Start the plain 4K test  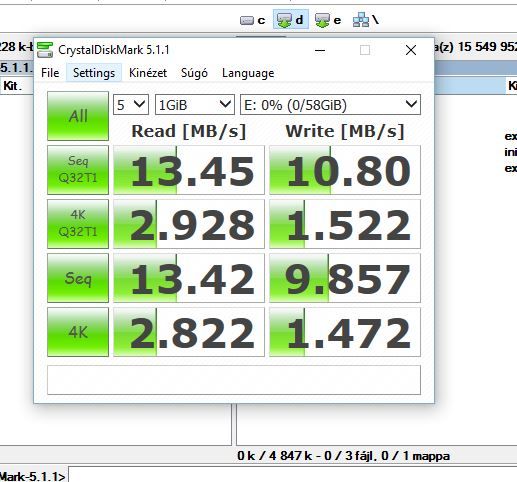[78, 332]
